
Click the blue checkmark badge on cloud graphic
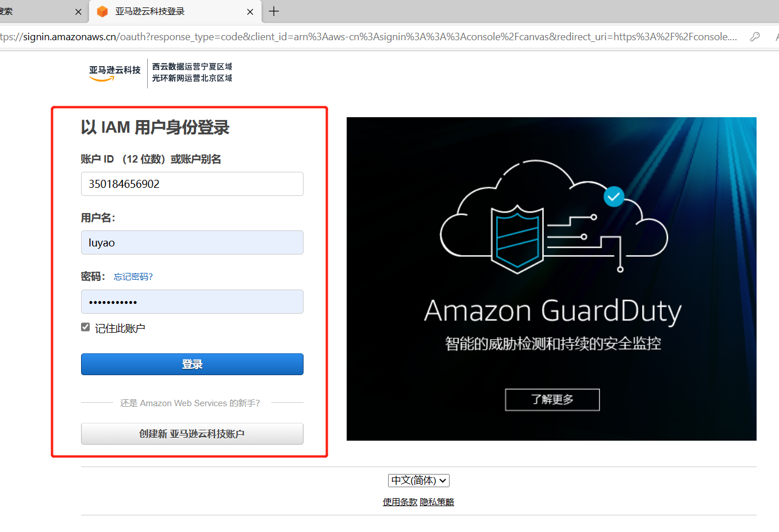point(614,196)
